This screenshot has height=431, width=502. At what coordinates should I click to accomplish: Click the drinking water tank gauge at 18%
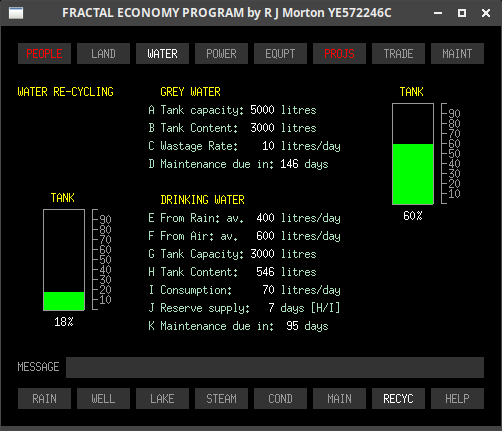point(64,260)
